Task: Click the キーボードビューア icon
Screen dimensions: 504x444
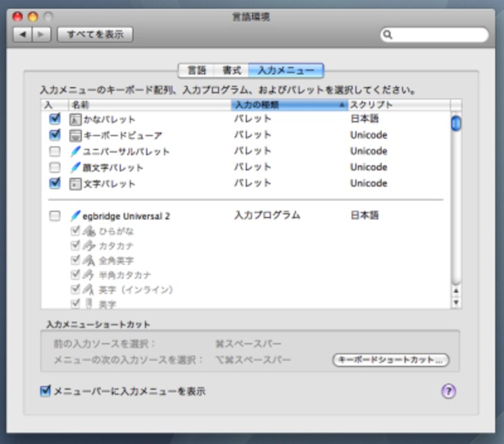Action: pos(75,135)
